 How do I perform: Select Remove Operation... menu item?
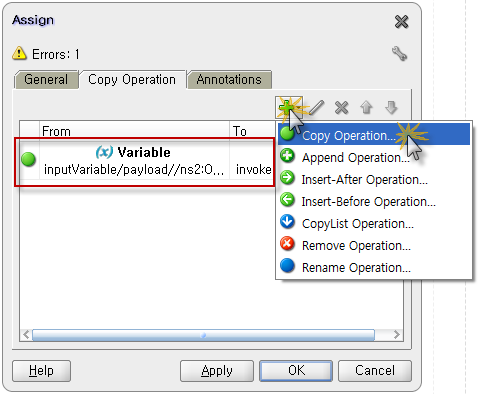point(374,245)
